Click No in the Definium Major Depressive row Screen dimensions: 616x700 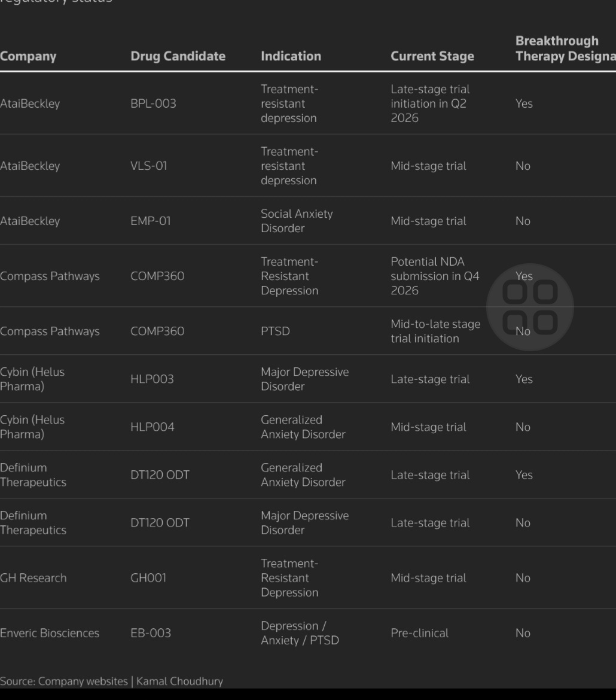(523, 523)
